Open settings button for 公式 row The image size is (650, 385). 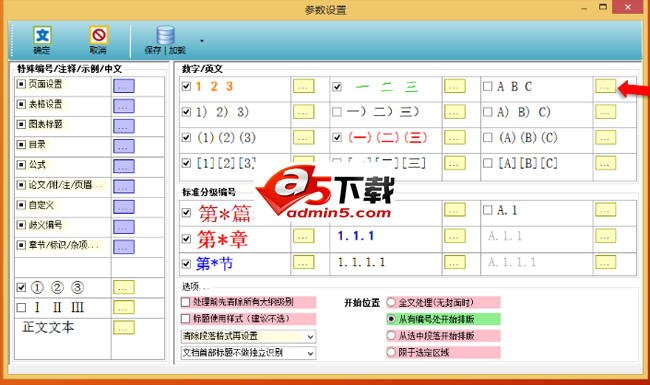coord(124,167)
